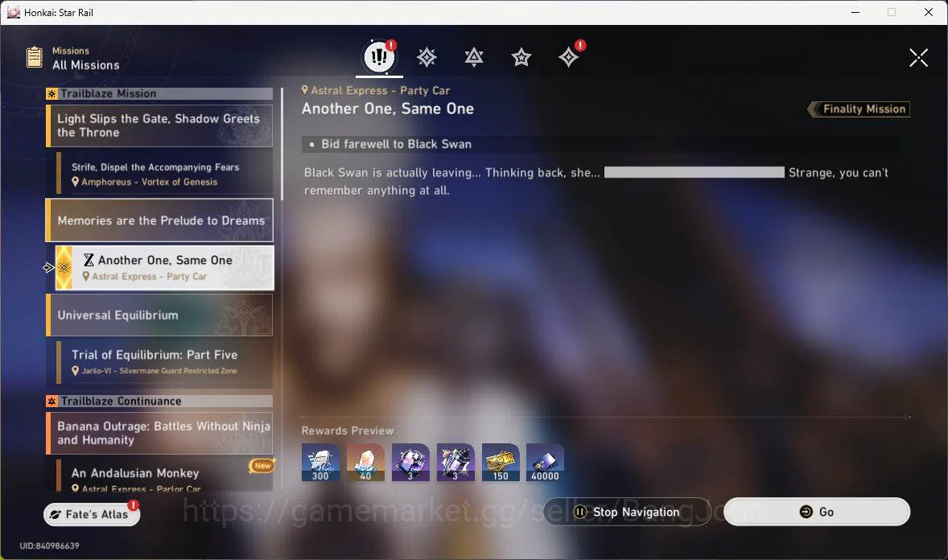Click the 40000 credits reward icon
The width and height of the screenshot is (948, 560).
[546, 463]
